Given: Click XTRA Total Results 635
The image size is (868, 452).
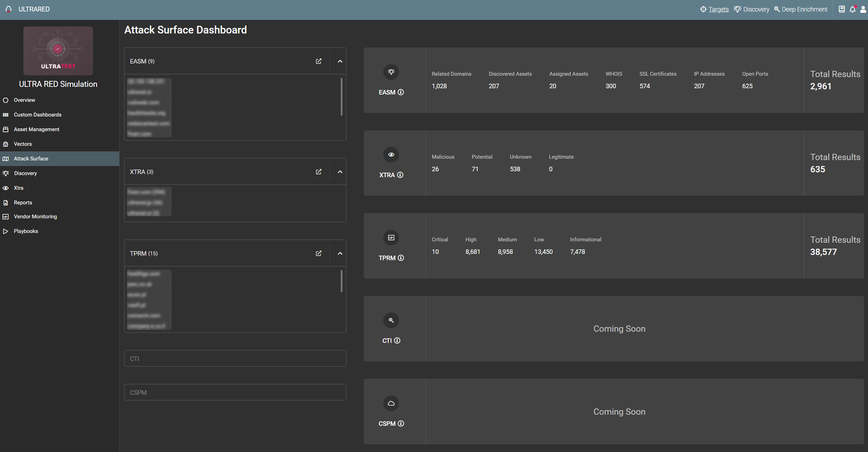Looking at the screenshot, I should (x=817, y=169).
